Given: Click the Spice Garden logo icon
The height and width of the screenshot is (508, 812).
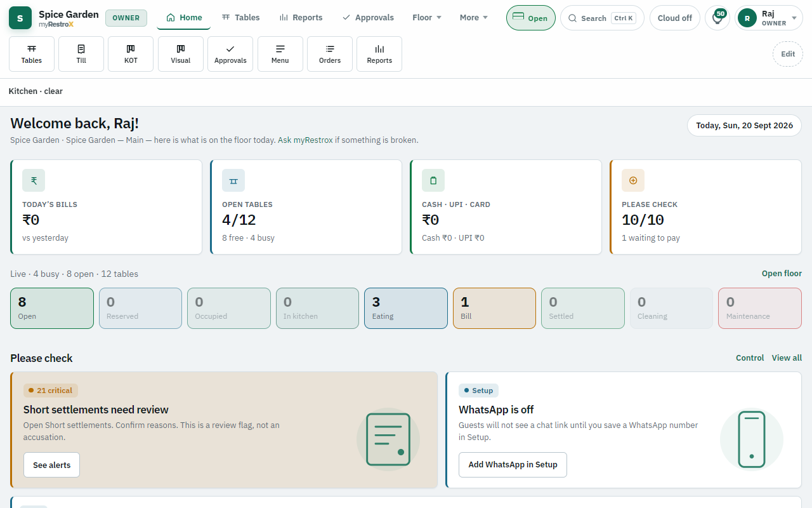Looking at the screenshot, I should 20,18.
